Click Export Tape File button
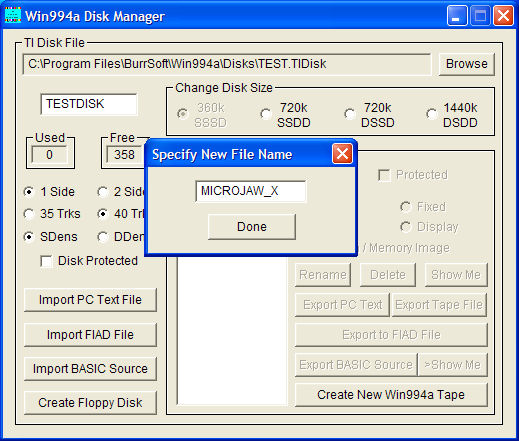 pyautogui.click(x=439, y=305)
